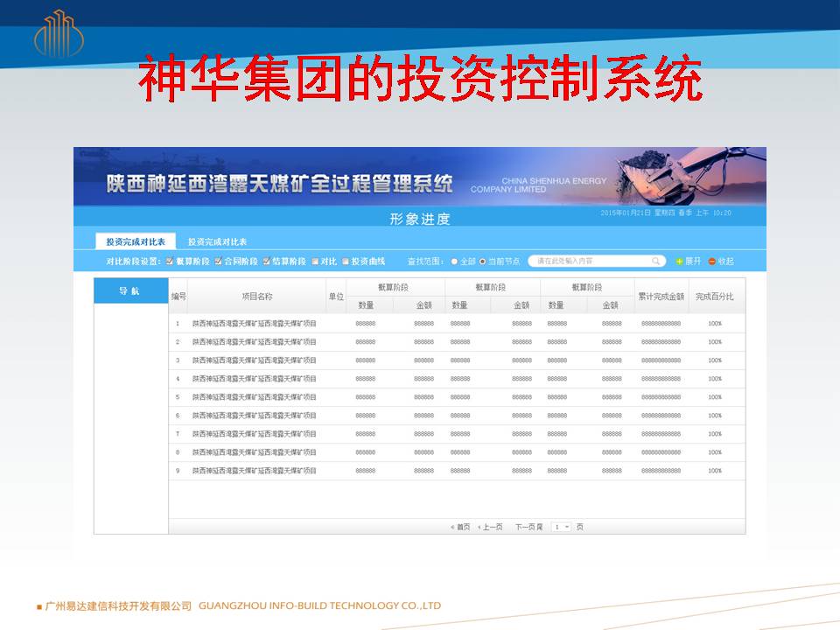Click the 陕西神延西湾露天煤矿全过程管理系统 banner title
Screen dimensions: 840x630
[280, 184]
